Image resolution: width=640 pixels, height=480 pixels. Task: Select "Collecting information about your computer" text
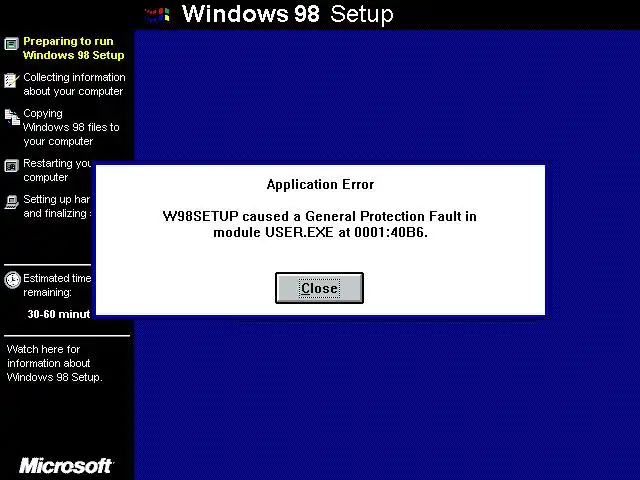[x=74, y=84]
